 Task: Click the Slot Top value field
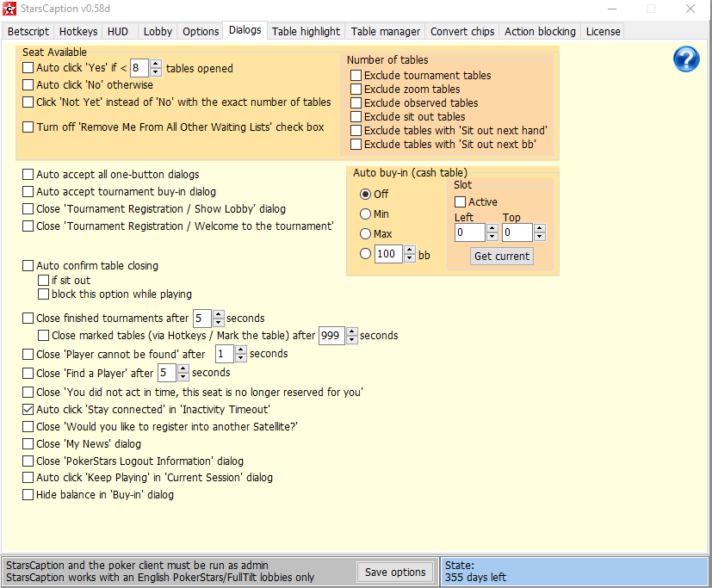coord(517,232)
